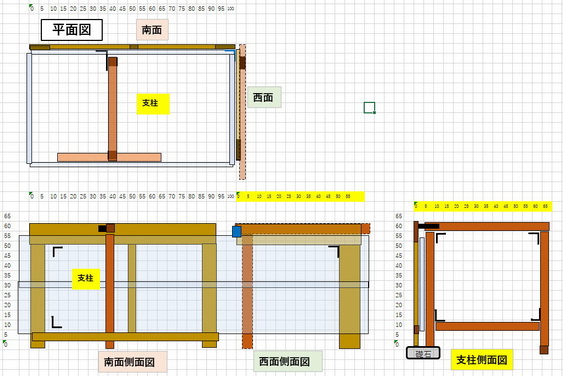Select the yellow 支柱 label in the plan view
Viewport: 563px width, 376px height.
[x=153, y=104]
